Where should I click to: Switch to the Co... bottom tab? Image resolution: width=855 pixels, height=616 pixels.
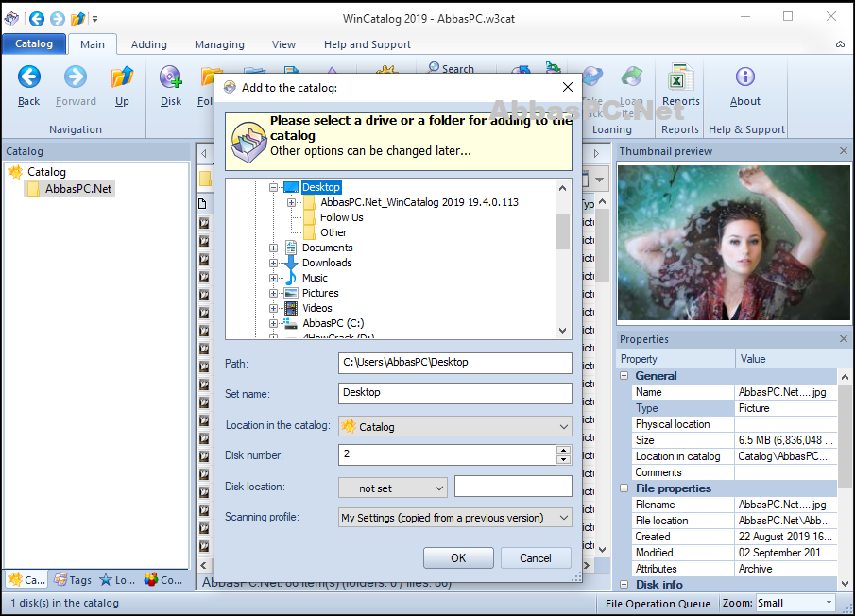(x=163, y=579)
